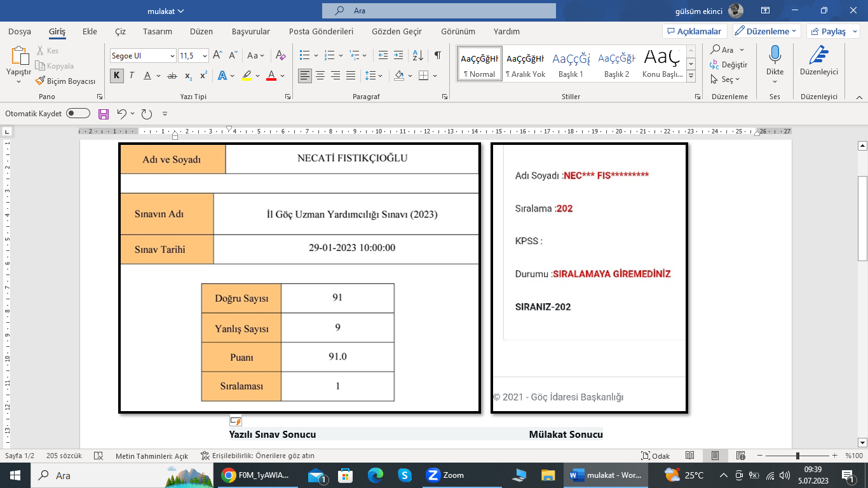868x488 pixels.
Task: Click the strikethrough text icon
Action: click(172, 76)
